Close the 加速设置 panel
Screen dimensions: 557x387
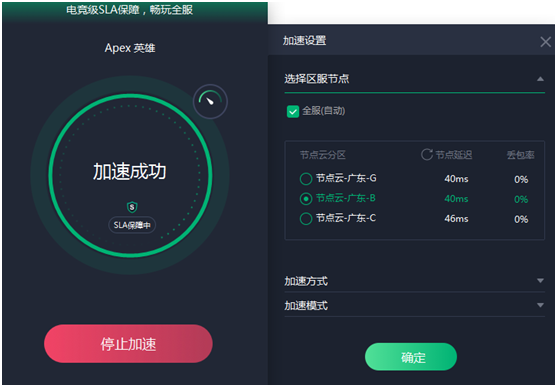(x=545, y=42)
